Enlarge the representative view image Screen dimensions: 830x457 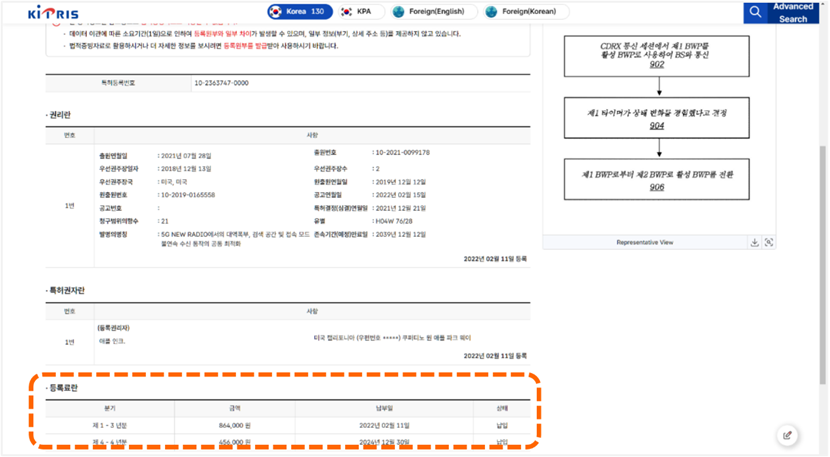(769, 242)
